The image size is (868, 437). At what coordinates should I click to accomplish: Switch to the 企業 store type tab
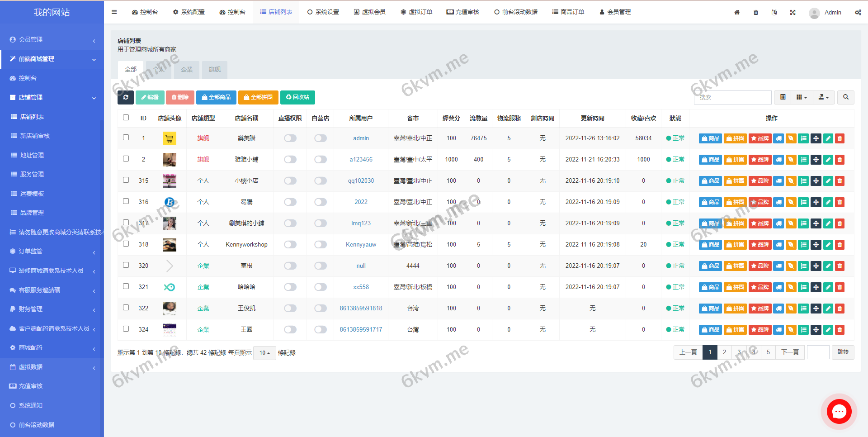(186, 70)
